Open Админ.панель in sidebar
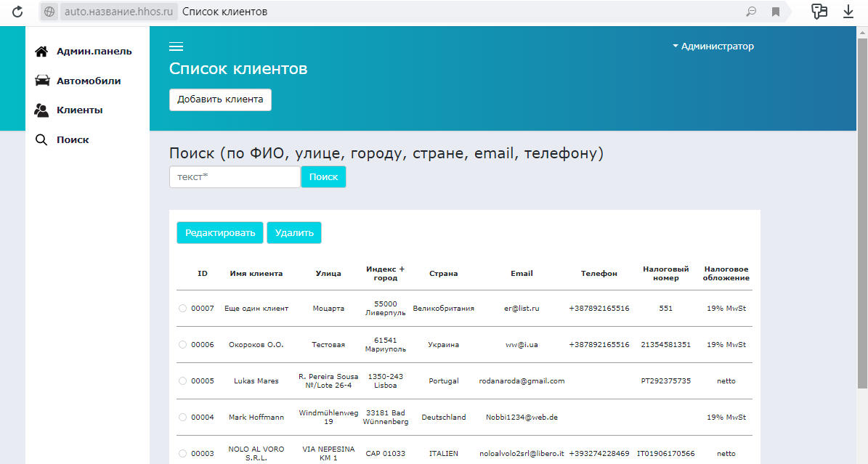 click(94, 52)
